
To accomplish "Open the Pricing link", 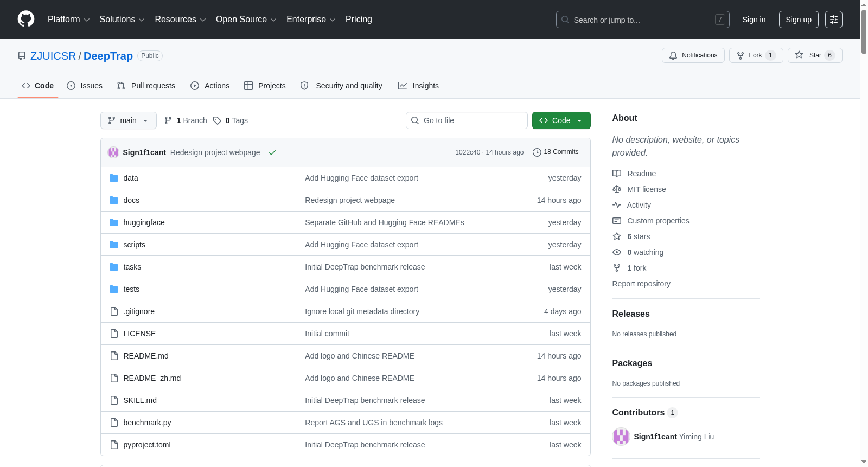I will click(359, 20).
